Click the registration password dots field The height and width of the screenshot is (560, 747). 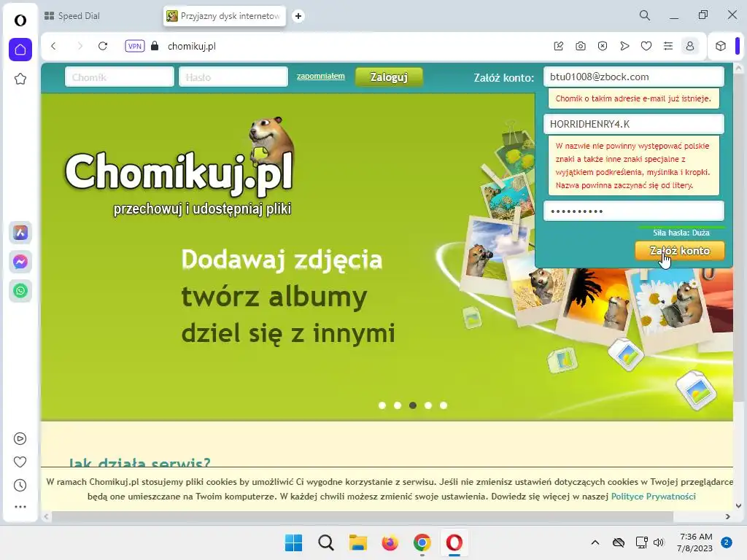(634, 211)
